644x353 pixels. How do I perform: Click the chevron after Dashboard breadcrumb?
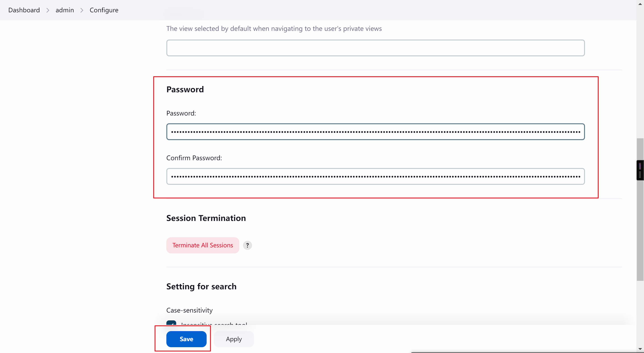pyautogui.click(x=47, y=10)
